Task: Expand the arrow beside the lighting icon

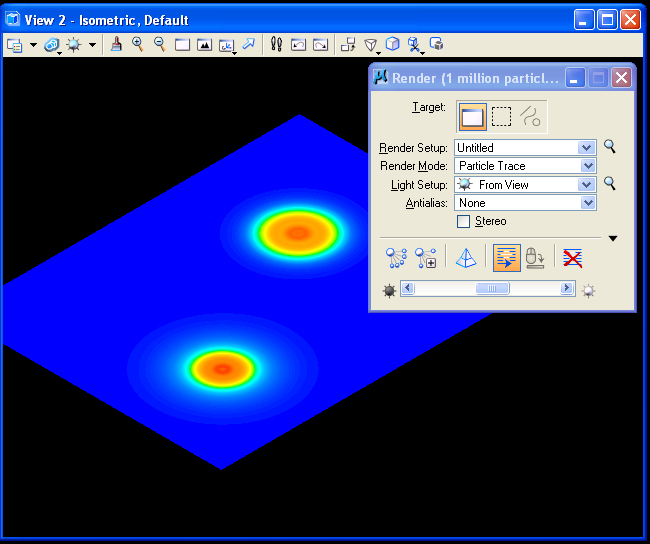Action: point(92,44)
